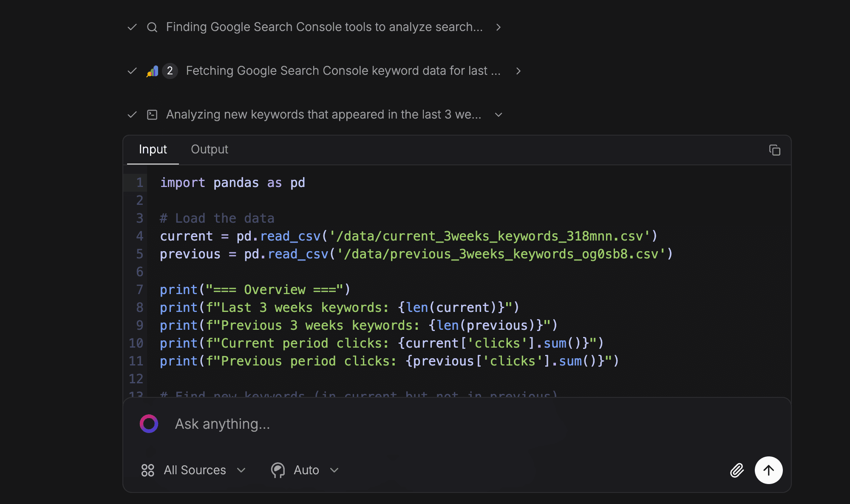Viewport: 850px width, 504px height.
Task: Click the previous = pd.read_csv code line
Action: (416, 254)
